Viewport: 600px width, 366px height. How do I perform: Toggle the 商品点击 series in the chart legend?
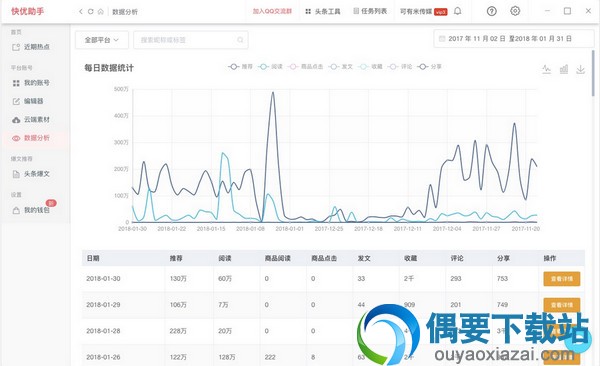tap(306, 67)
